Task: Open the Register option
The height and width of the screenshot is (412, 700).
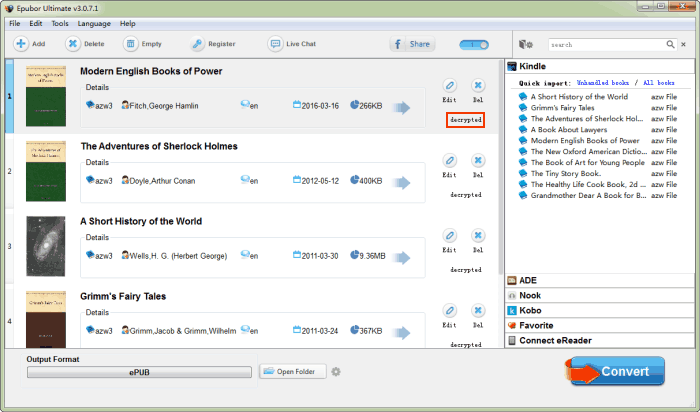Action: click(x=212, y=44)
